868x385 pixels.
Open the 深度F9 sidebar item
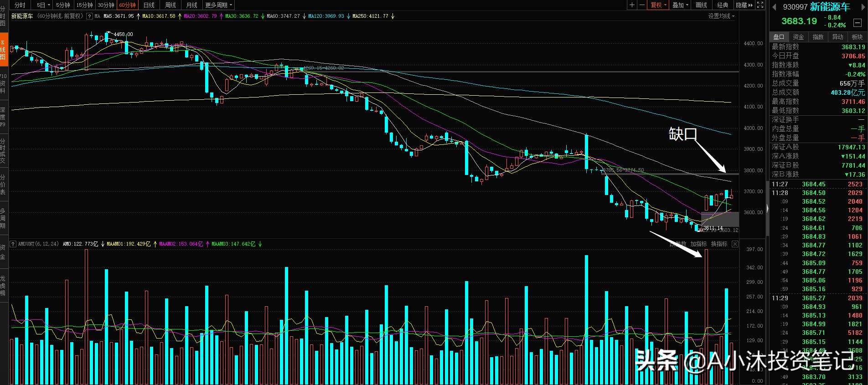click(x=4, y=117)
